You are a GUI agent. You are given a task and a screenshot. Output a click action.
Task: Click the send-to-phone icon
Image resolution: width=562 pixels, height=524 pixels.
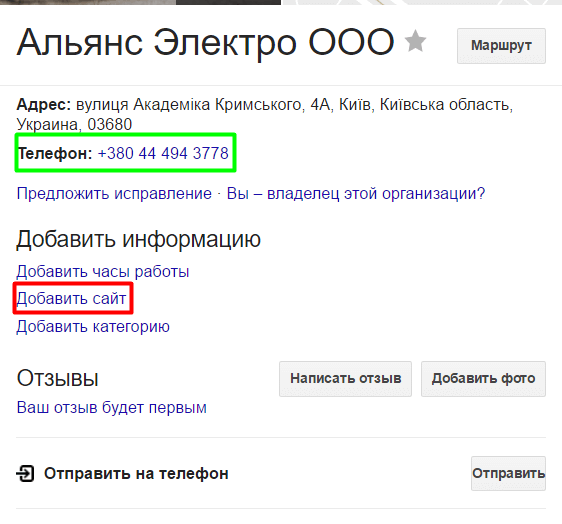pos(25,473)
